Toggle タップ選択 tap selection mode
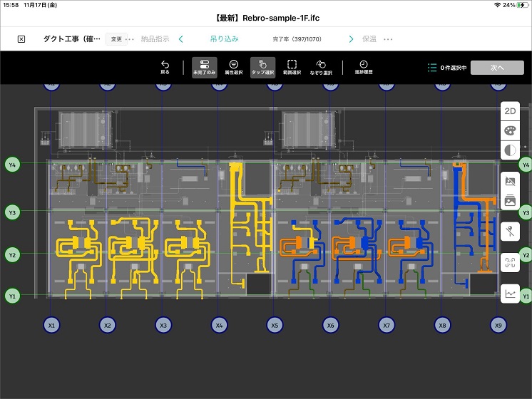Viewport: 532px width, 399px height. click(263, 67)
